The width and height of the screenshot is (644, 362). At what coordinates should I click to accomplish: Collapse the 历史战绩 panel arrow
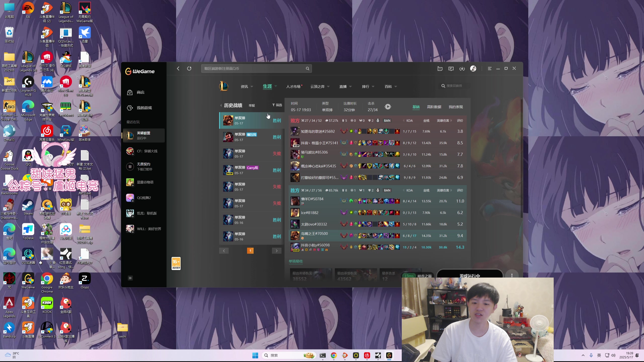point(221,105)
